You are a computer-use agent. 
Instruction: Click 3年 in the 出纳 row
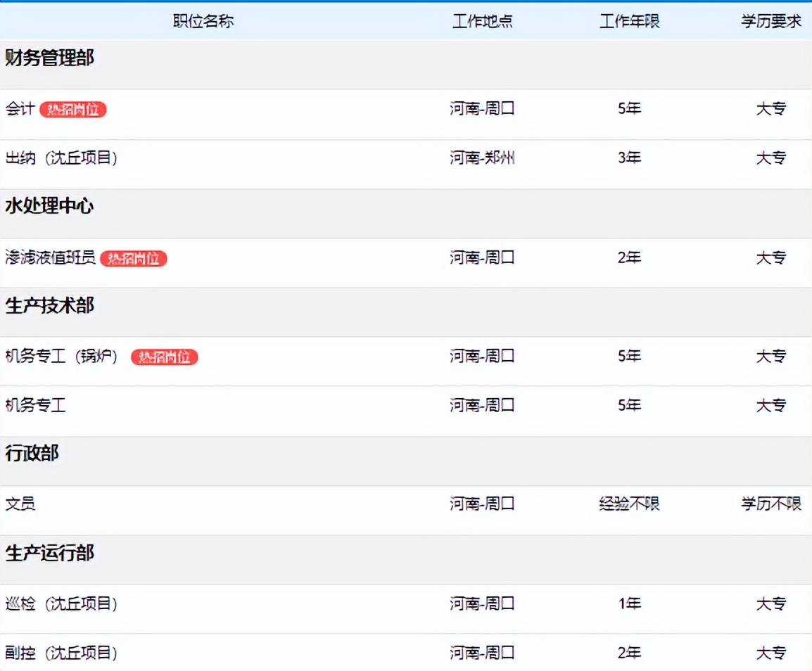pyautogui.click(x=629, y=158)
